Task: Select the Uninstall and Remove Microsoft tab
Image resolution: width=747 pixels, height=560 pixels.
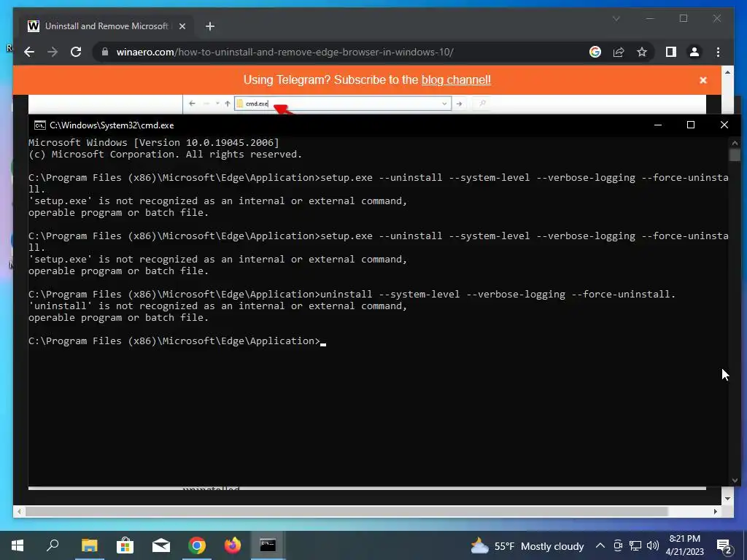Action: click(x=107, y=26)
